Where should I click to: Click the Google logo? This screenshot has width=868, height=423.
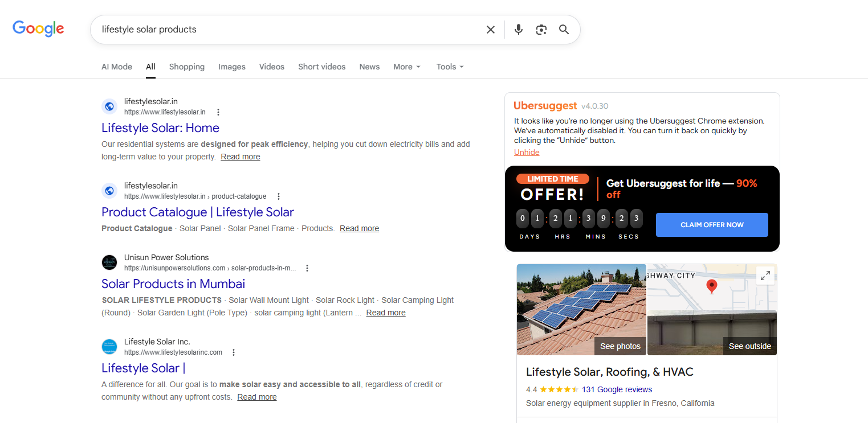[x=38, y=28]
